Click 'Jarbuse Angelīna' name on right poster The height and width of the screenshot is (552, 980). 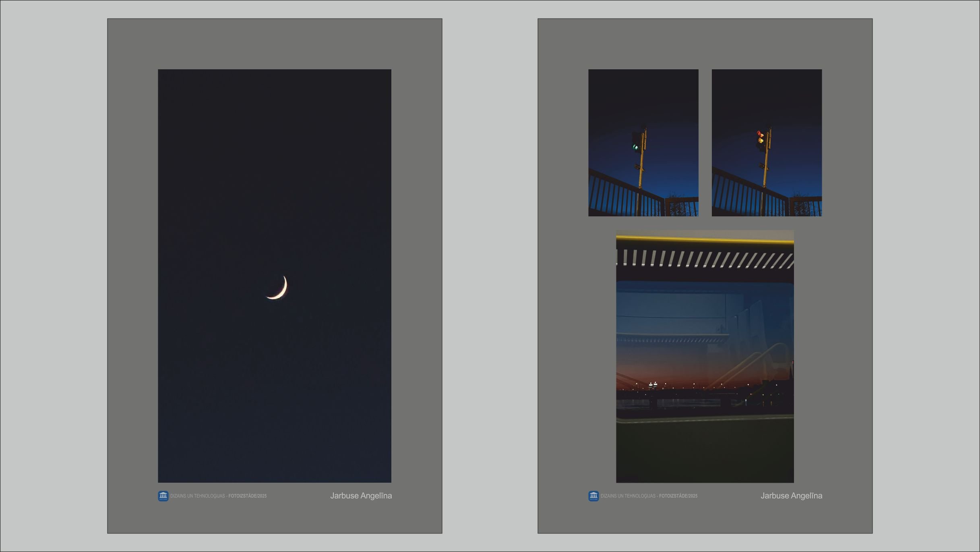791,496
